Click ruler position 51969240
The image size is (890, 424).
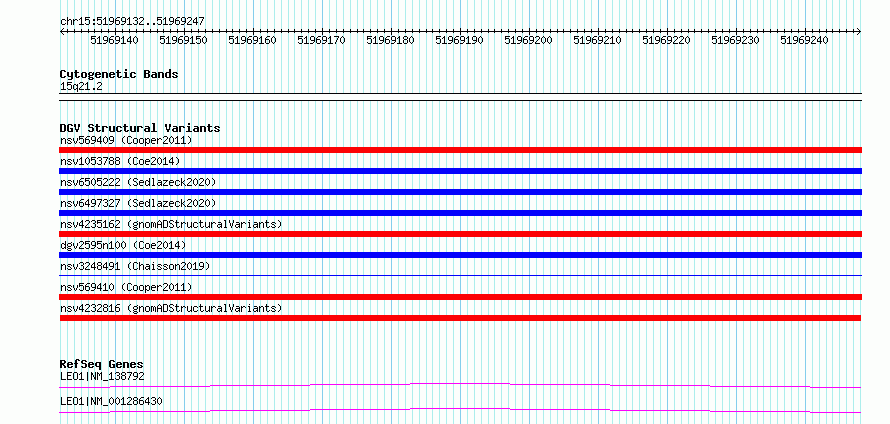tap(804, 40)
